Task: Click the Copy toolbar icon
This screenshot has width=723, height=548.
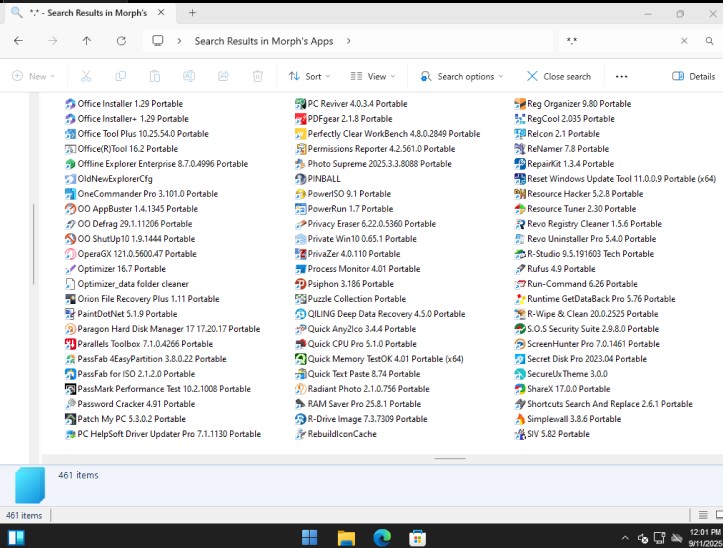Action: [120, 76]
